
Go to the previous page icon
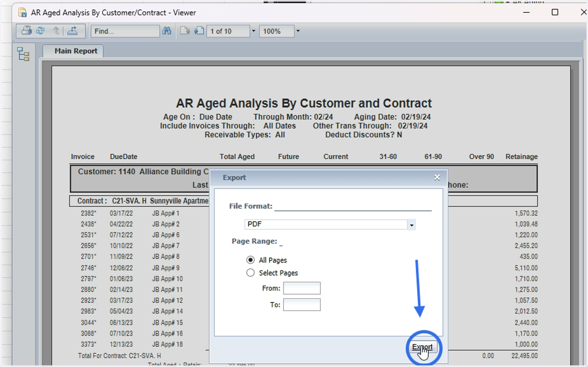pyautogui.click(x=185, y=31)
